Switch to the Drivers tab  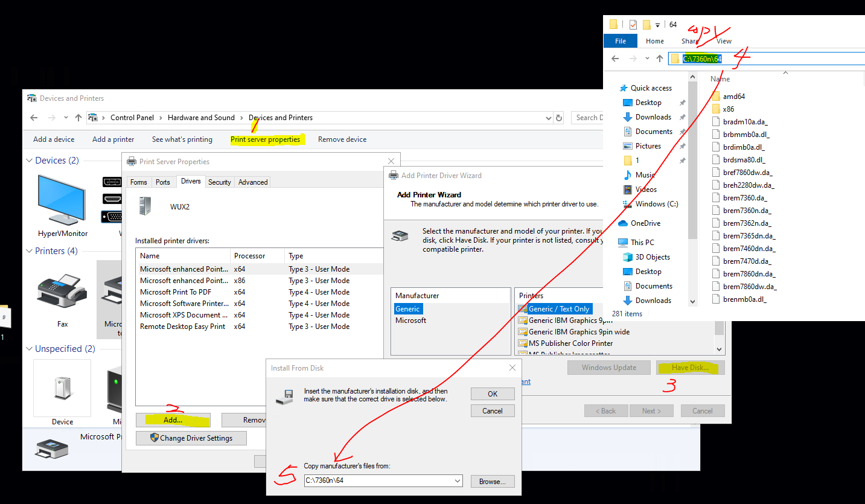pos(191,181)
